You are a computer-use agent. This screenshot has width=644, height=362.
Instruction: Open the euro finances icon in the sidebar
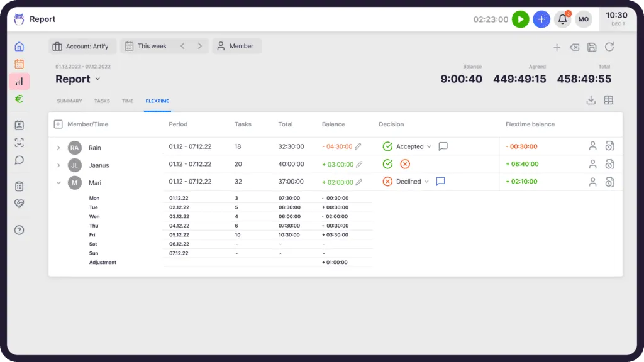click(19, 99)
